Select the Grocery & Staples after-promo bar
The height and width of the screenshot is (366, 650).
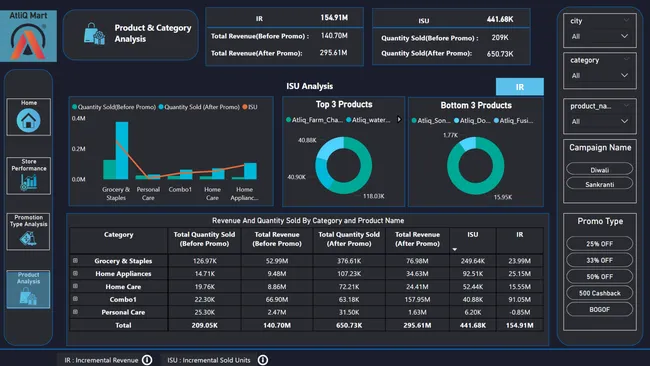click(122, 150)
